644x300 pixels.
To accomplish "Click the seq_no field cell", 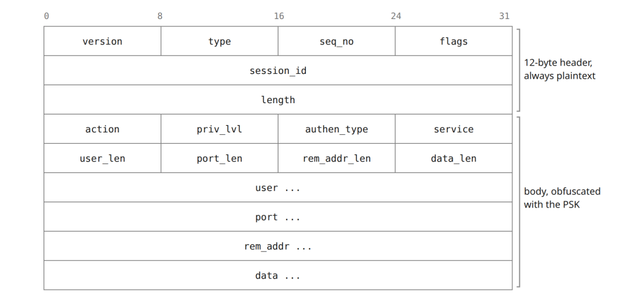I will [x=336, y=41].
